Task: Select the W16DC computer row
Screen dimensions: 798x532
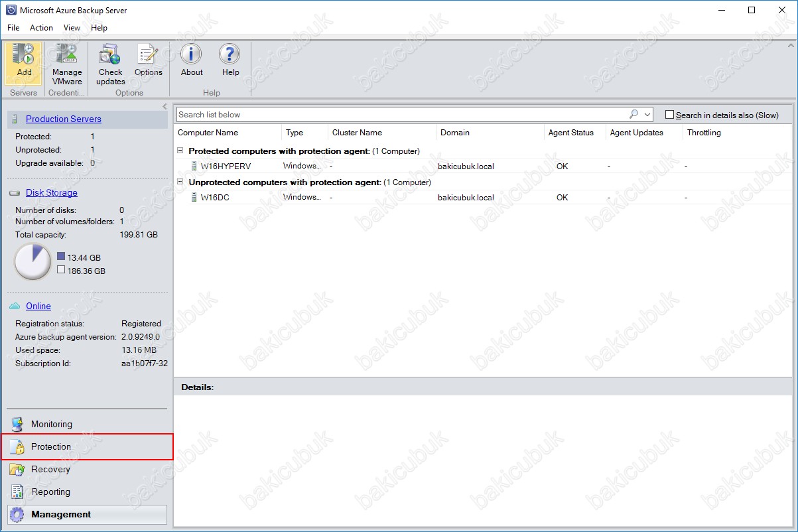Action: [x=484, y=197]
